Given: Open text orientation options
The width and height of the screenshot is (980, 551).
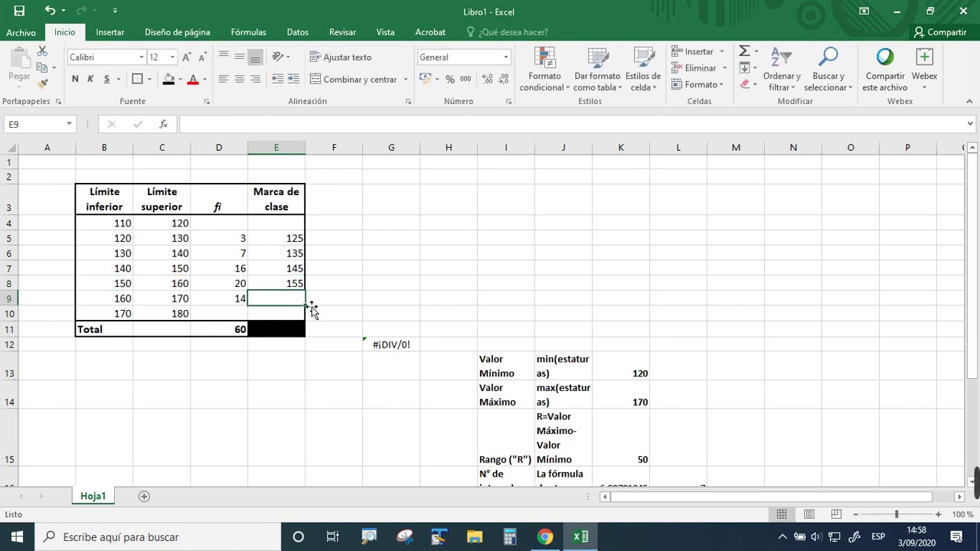Looking at the screenshot, I should coord(280,57).
